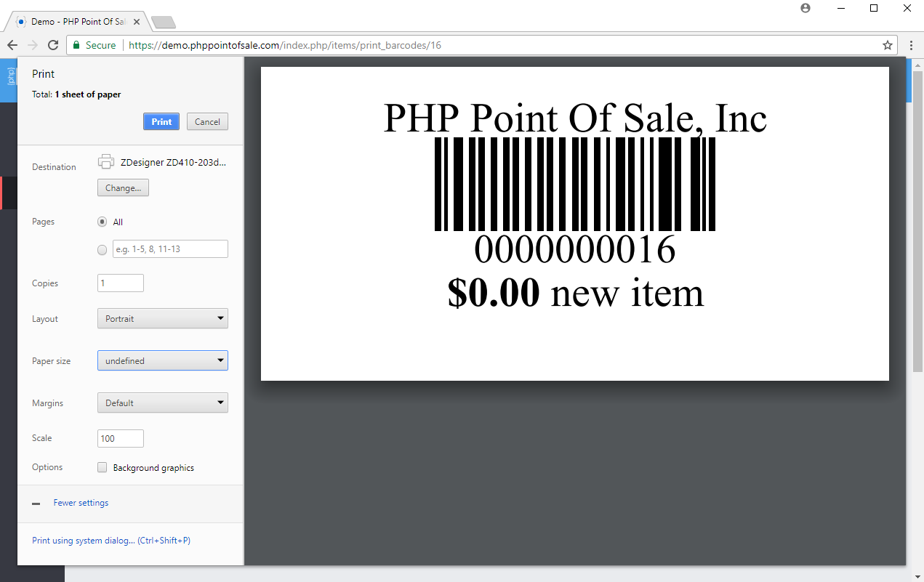Collapse settings using the minus icon
The image size is (924, 582).
tap(36, 504)
